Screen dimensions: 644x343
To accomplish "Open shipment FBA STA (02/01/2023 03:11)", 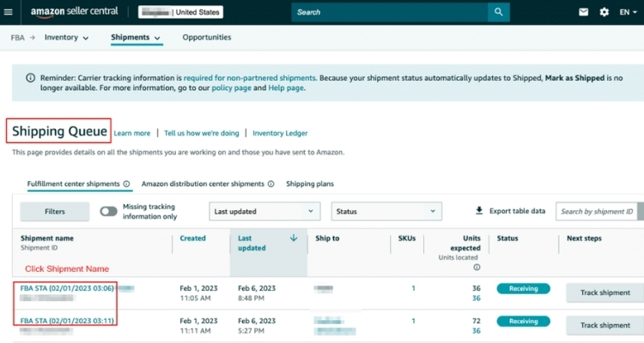I will 68,320.
